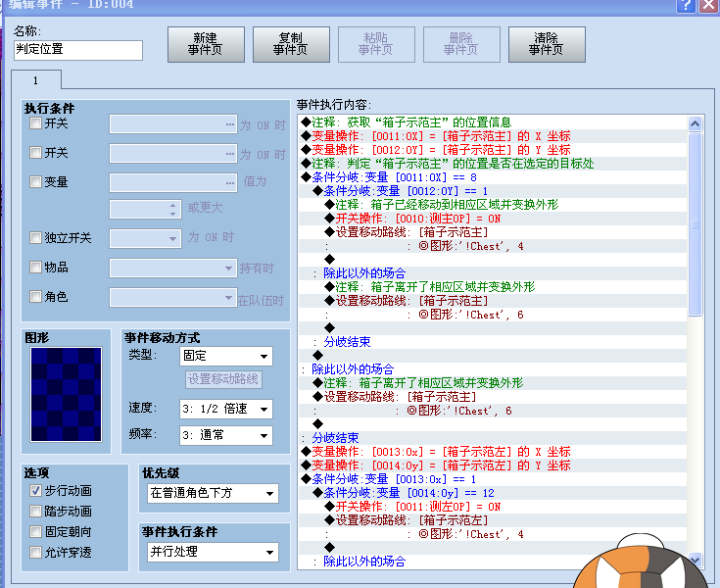Uncheck the 步行动画 option
Image resolution: width=720 pixels, height=588 pixels.
click(35, 491)
